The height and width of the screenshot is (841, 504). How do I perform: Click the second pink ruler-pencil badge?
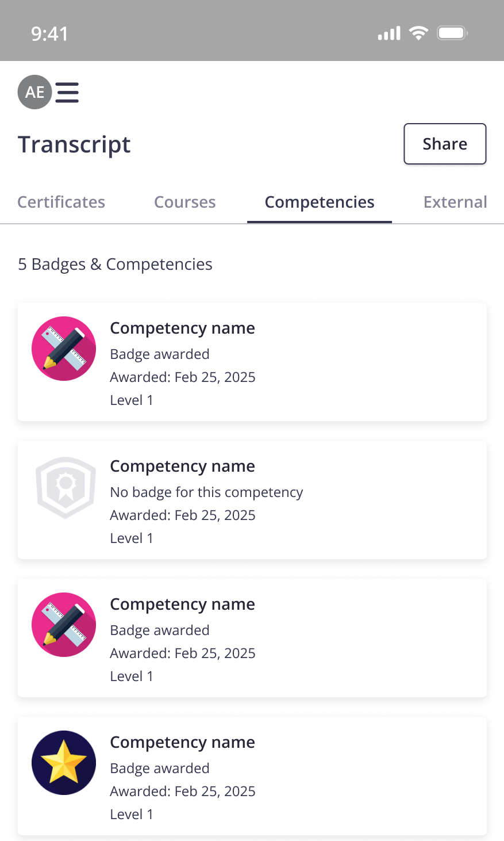click(64, 625)
